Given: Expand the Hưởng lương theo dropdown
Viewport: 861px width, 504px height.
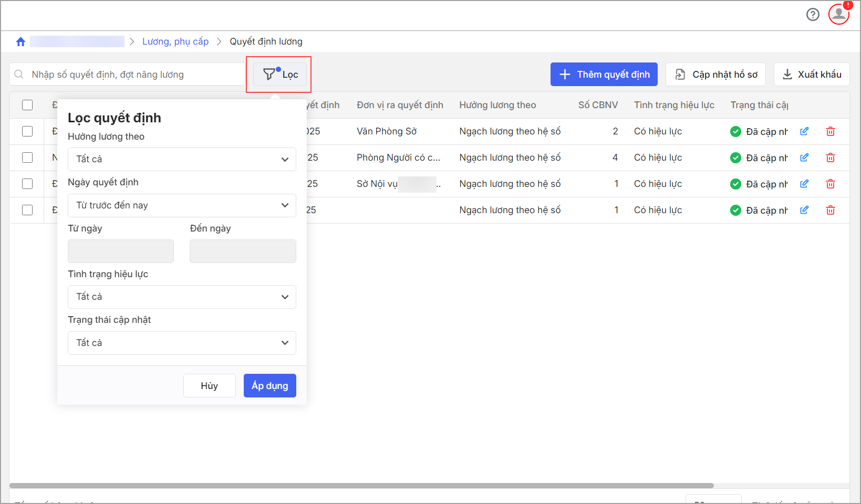Looking at the screenshot, I should tap(182, 159).
